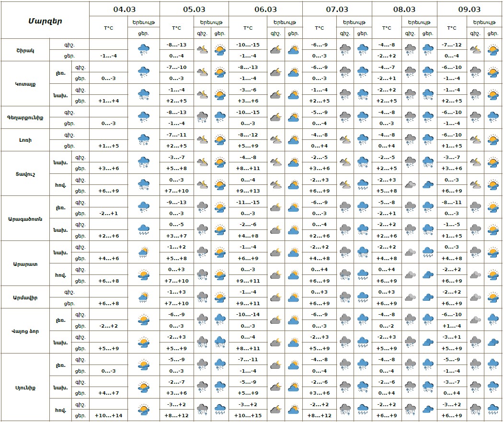Click Լոռի night weather icon for 05.03
Viewport: 504px width, 422px height.
(202, 140)
